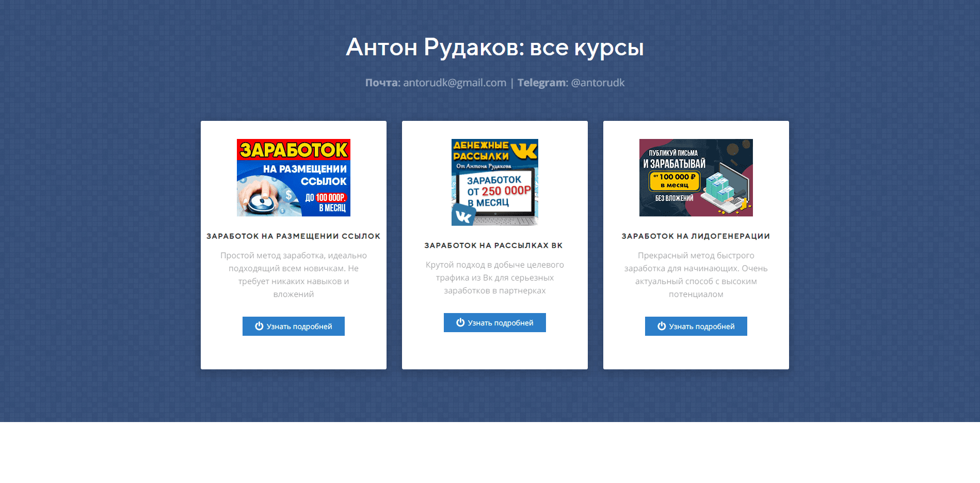Select the heading 'ЗАРАБОТОК НА ЛИДОГЕНЕРАЦИИ'

click(x=696, y=236)
